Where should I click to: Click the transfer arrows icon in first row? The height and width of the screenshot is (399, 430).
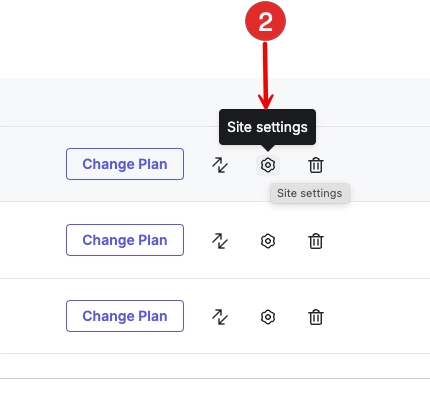coord(220,165)
